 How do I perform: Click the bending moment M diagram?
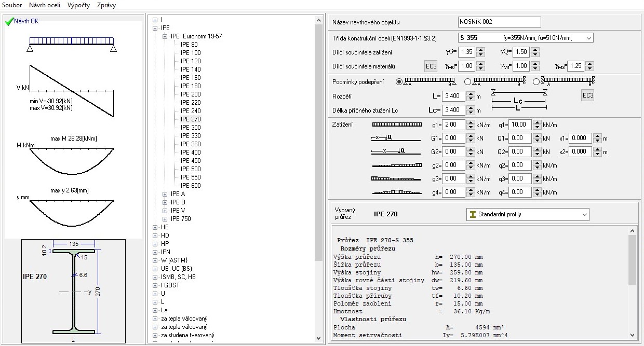click(72, 160)
